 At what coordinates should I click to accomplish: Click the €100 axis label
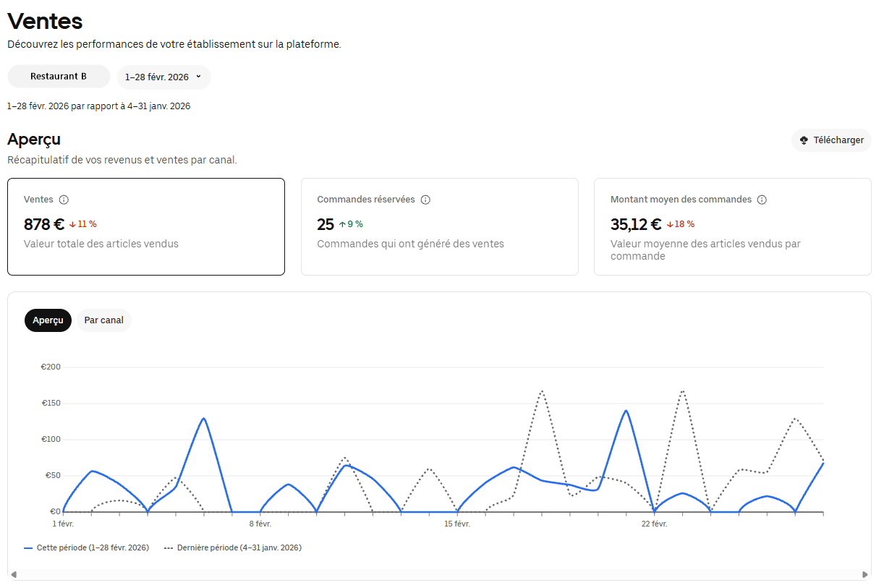point(51,440)
